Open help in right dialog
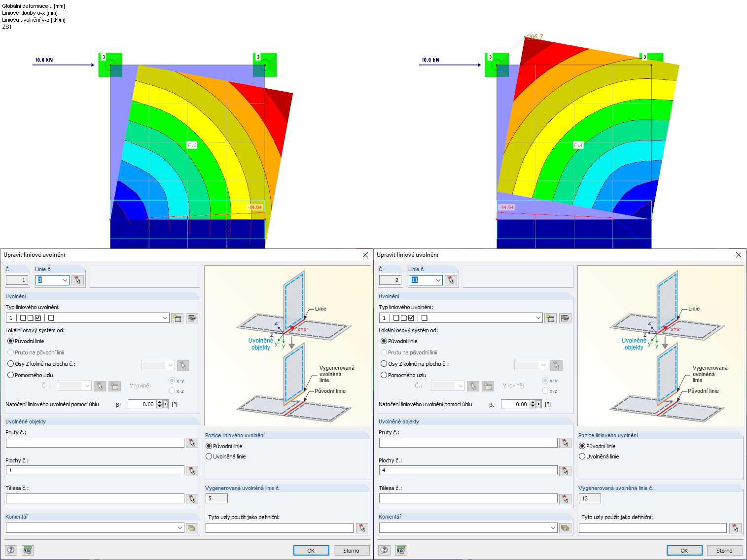 point(384,550)
